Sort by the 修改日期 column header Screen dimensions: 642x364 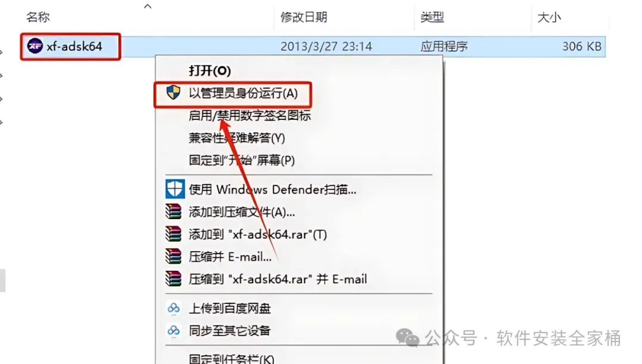(303, 17)
